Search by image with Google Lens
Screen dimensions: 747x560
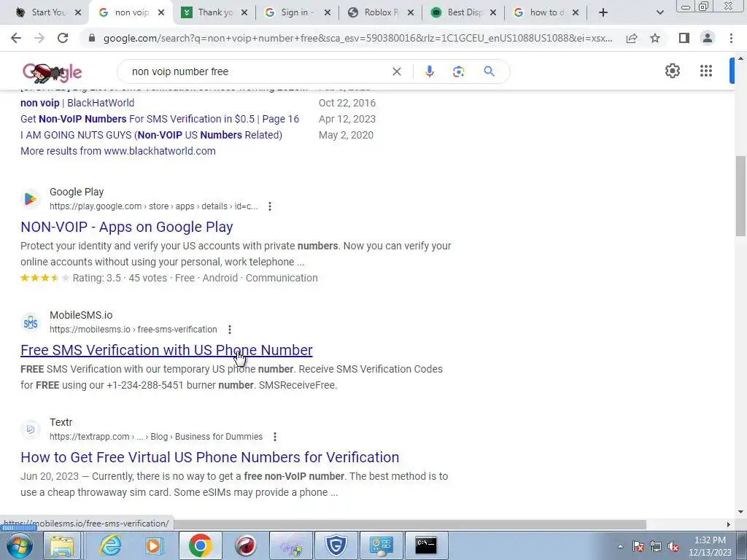click(458, 71)
